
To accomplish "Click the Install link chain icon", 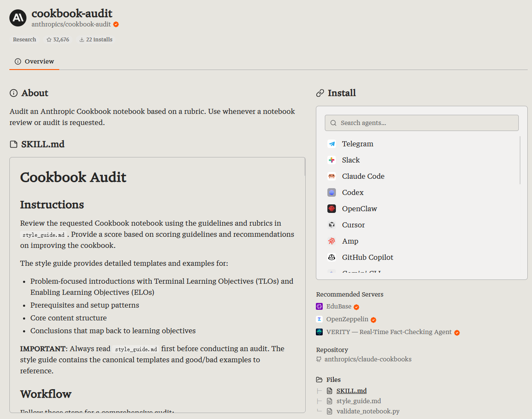I will 320,93.
